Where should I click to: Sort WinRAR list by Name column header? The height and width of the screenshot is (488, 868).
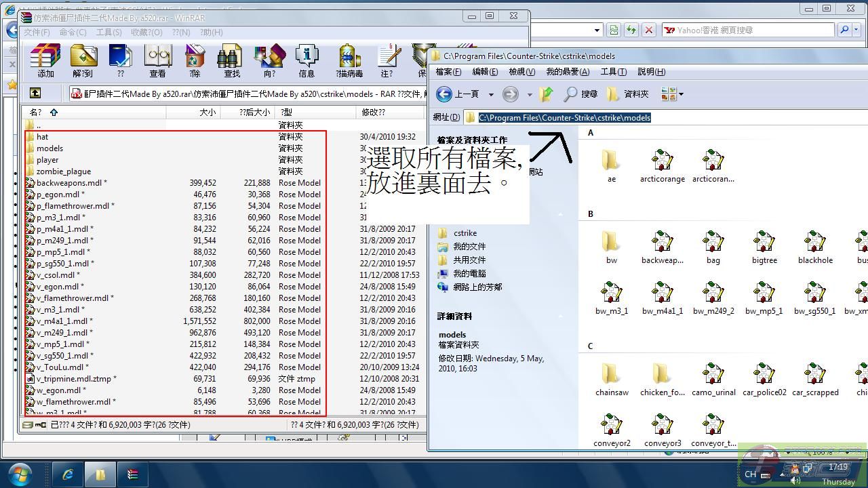pyautogui.click(x=94, y=113)
